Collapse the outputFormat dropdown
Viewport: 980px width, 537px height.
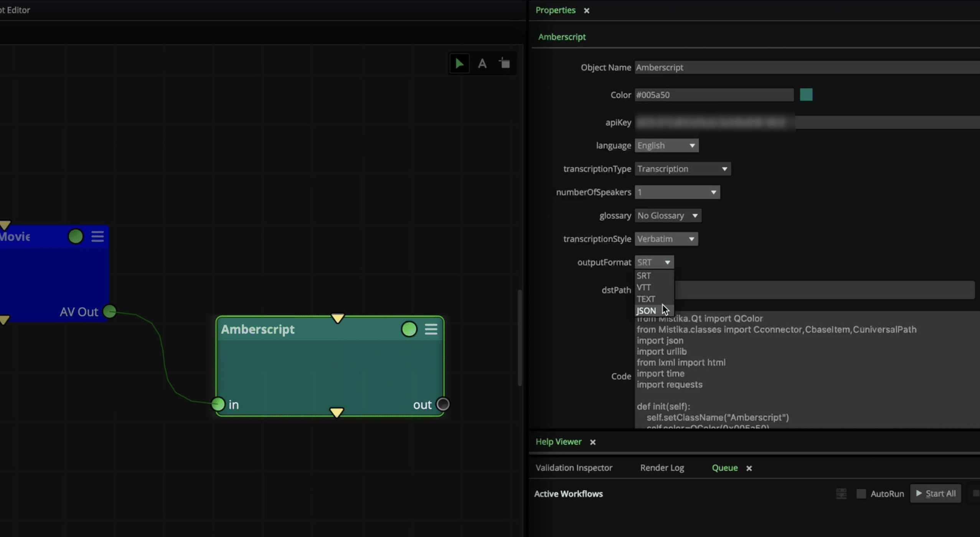coord(654,262)
